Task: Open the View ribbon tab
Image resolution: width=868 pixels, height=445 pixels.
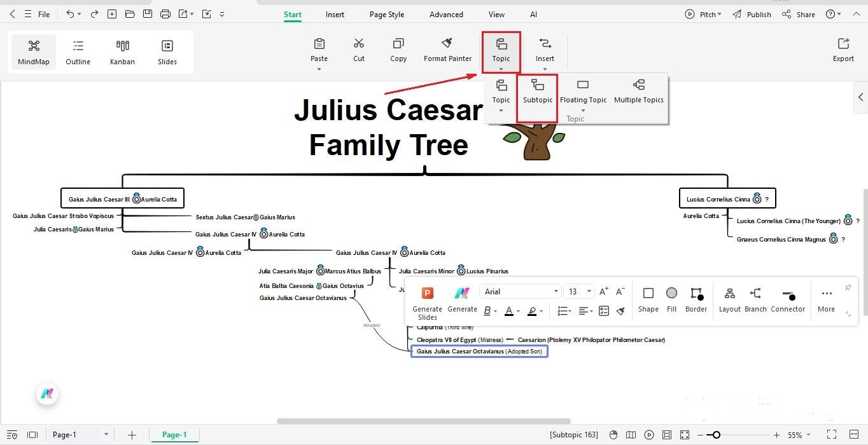Action: pos(496,15)
